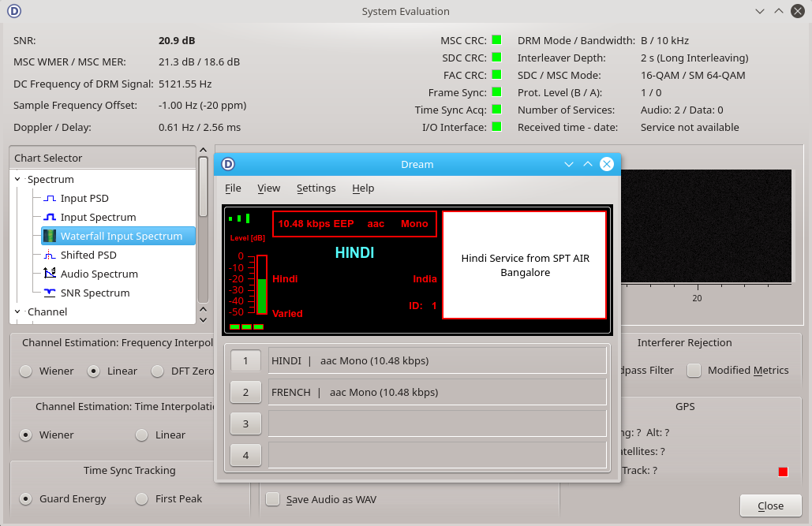Select Linear frequency interpolation

pos(93,371)
